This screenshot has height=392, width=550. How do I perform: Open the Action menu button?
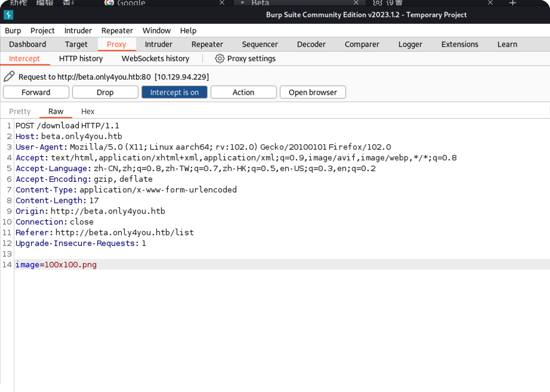click(x=243, y=92)
